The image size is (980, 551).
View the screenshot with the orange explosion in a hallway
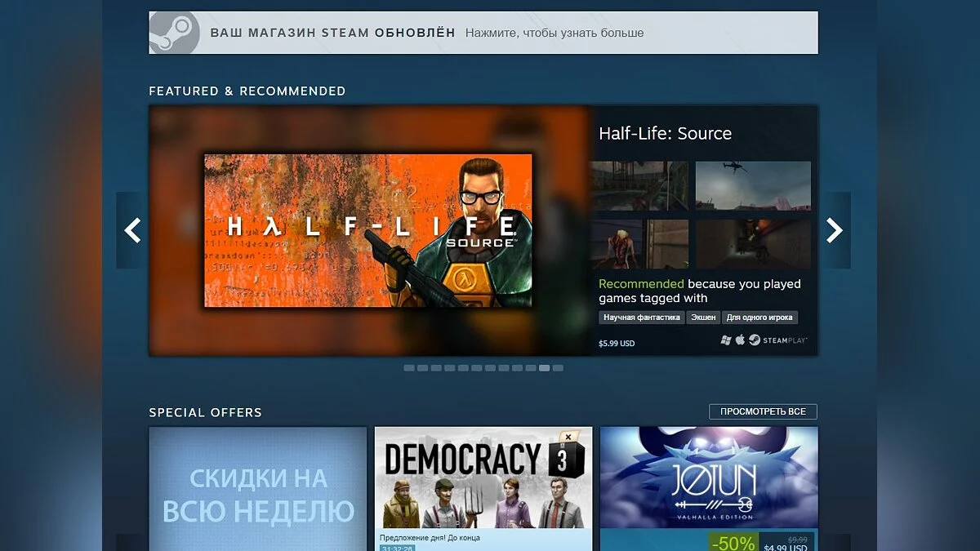pos(753,244)
